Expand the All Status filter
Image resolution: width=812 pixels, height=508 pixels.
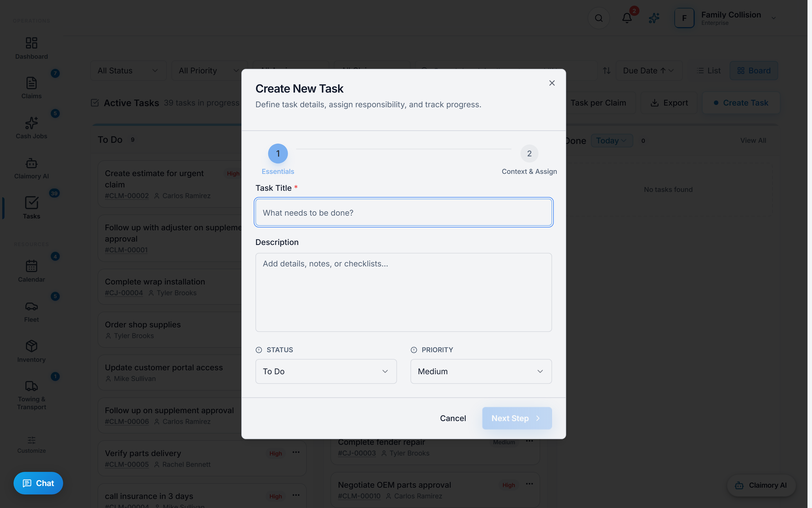click(x=128, y=71)
